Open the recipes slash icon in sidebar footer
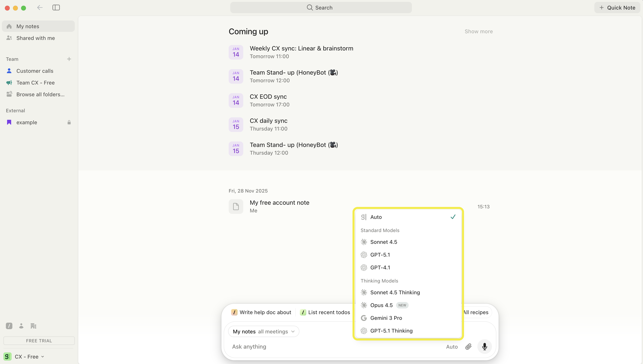Screen dimensions: 643x364 (9, 326)
